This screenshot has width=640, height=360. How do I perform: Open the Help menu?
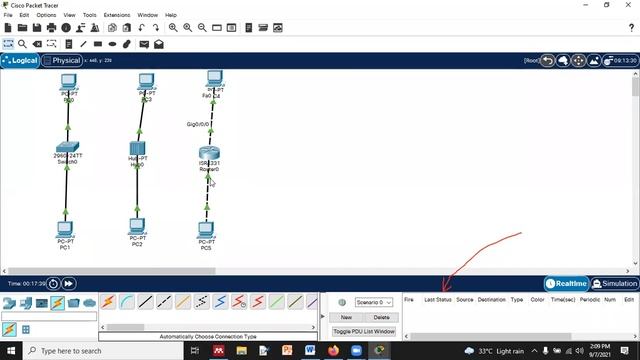[171, 15]
